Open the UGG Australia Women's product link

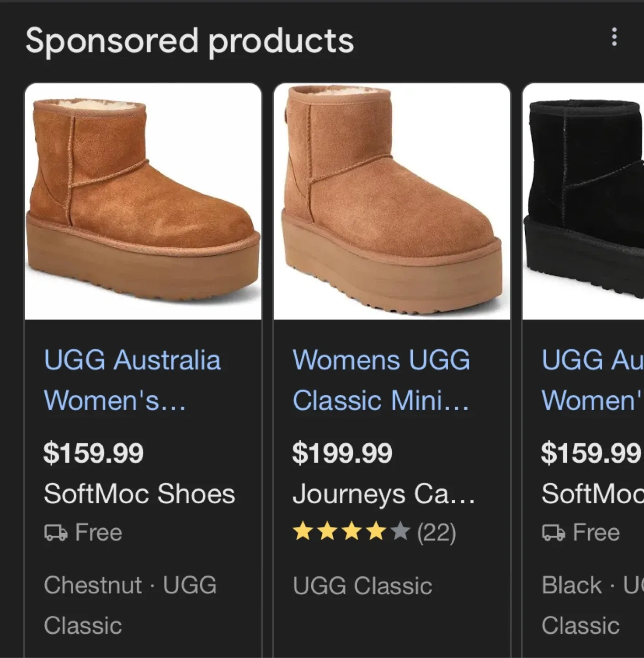[x=133, y=379]
